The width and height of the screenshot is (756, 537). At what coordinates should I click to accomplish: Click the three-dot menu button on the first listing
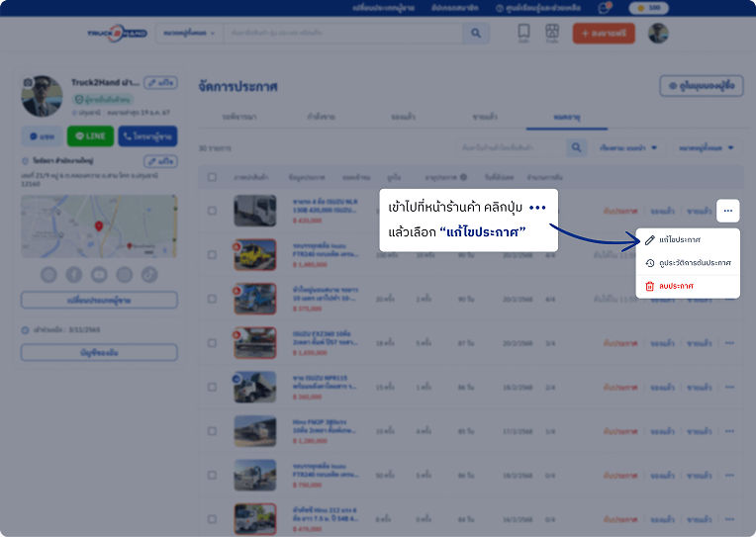point(727,211)
